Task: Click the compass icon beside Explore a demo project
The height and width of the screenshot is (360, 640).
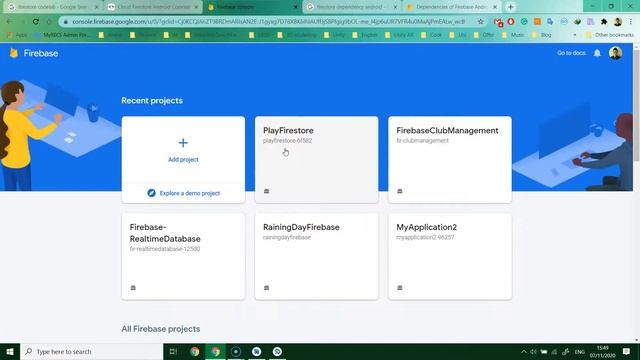Action: [151, 193]
